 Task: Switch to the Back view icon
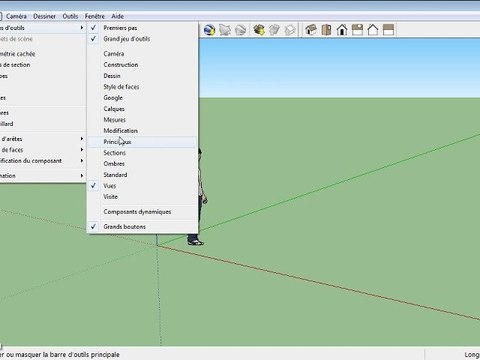373,30
